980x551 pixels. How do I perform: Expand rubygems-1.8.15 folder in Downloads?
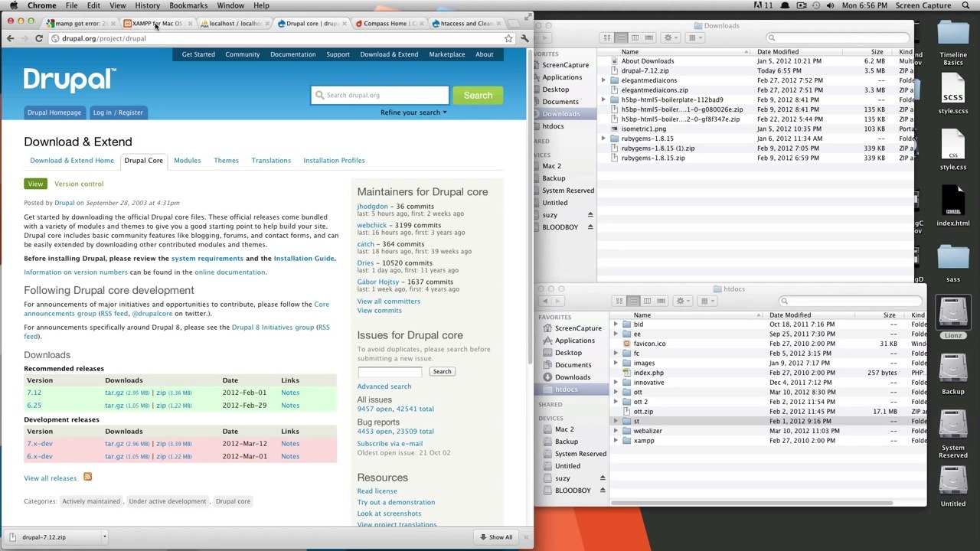(x=604, y=139)
